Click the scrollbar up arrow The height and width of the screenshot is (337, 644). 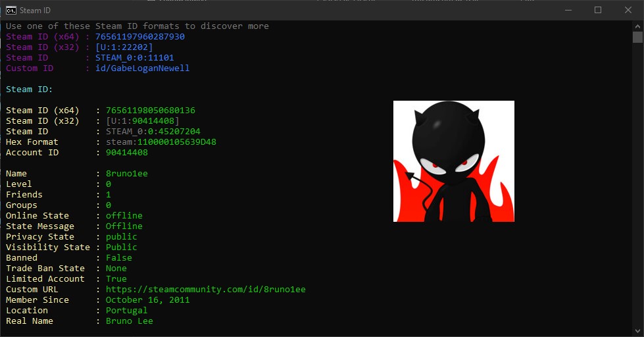click(637, 26)
